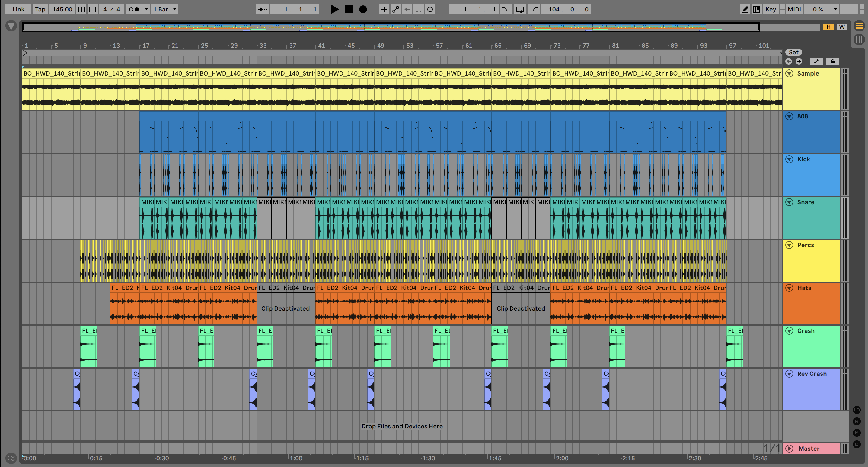This screenshot has width=868, height=467.
Task: Enable Key map mode
Action: point(770,9)
